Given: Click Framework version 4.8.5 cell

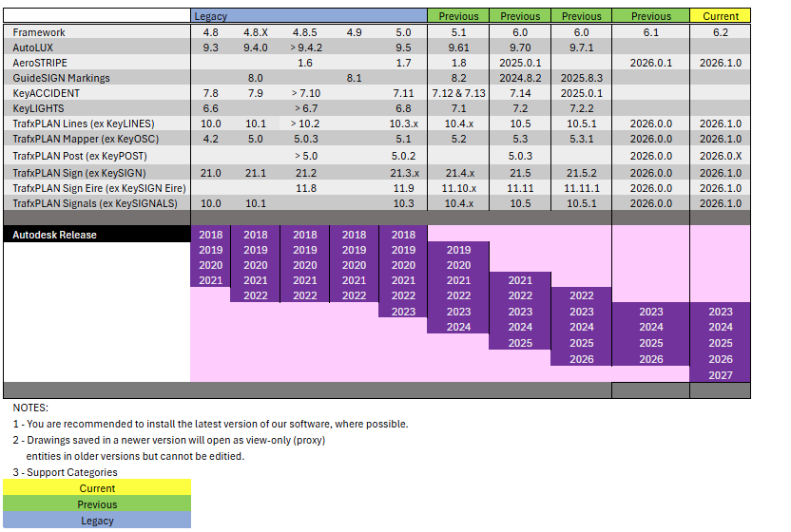Looking at the screenshot, I should pyautogui.click(x=304, y=32).
